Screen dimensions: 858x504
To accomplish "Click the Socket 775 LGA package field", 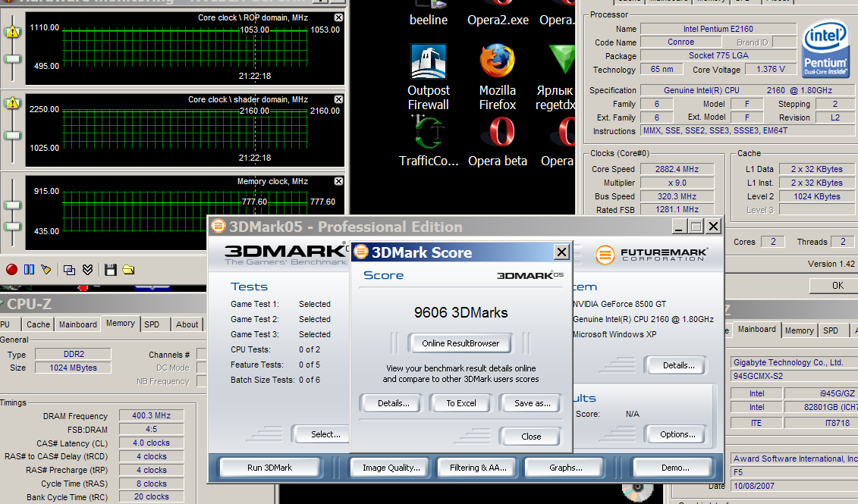I will (718, 55).
